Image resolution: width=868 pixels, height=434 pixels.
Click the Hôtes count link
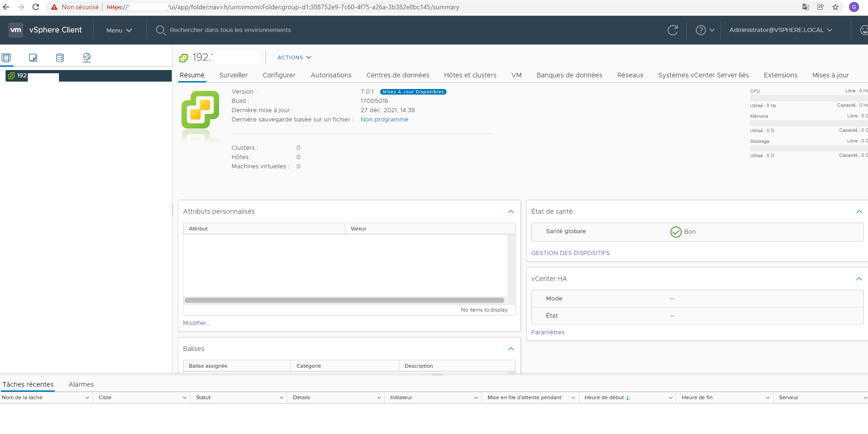click(298, 157)
